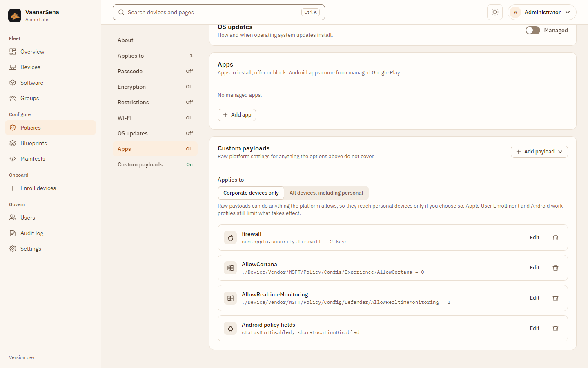Select Corporate devices only

tap(251, 193)
